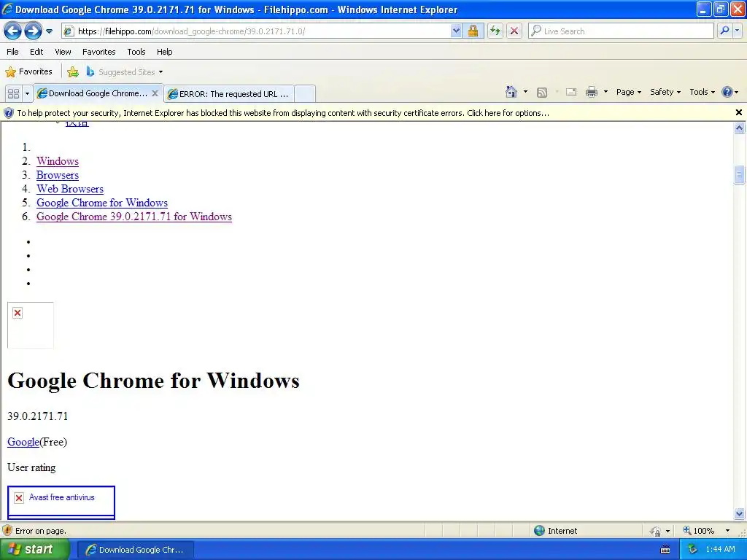
Task: Click the Avast free antivirus image link
Action: tap(61, 502)
